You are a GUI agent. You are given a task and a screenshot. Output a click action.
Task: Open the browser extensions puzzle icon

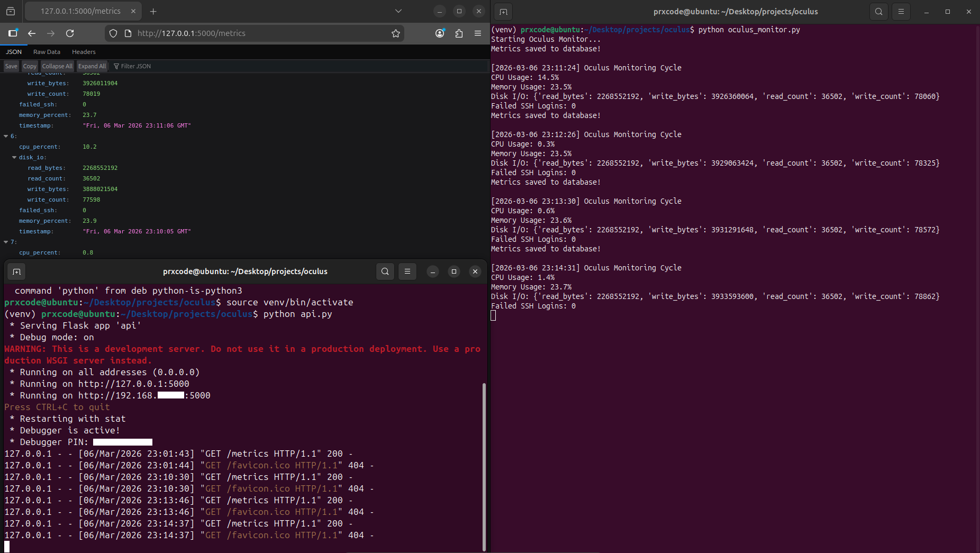pyautogui.click(x=459, y=33)
